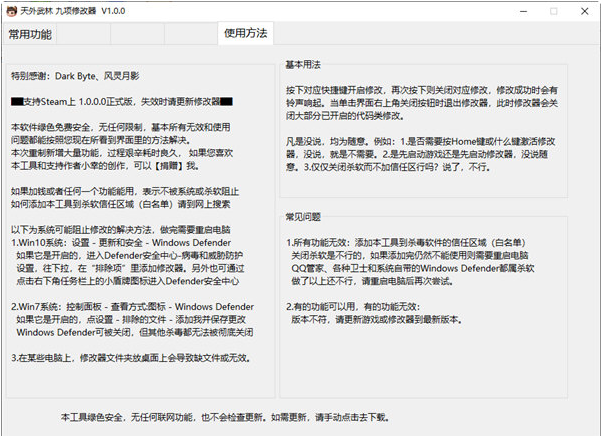Click the QQ管家、各种卫士 line
The width and height of the screenshot is (601, 436).
pyautogui.click(x=413, y=268)
